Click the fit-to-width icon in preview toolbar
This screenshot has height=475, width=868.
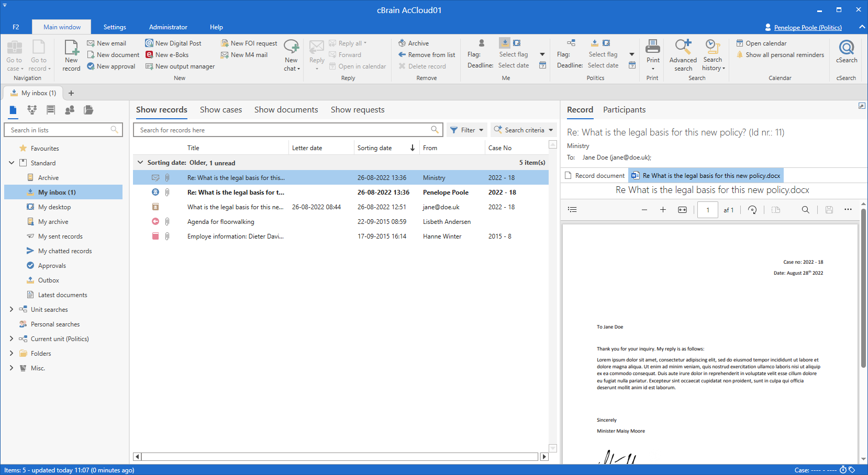682,210
